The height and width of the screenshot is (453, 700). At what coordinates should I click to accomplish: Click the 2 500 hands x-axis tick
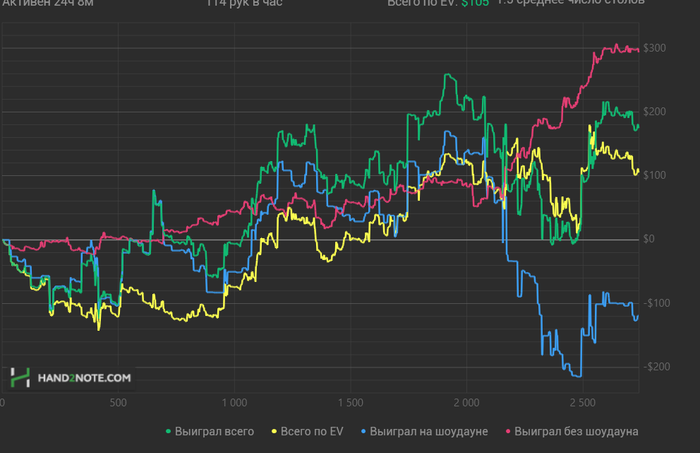[x=583, y=403]
